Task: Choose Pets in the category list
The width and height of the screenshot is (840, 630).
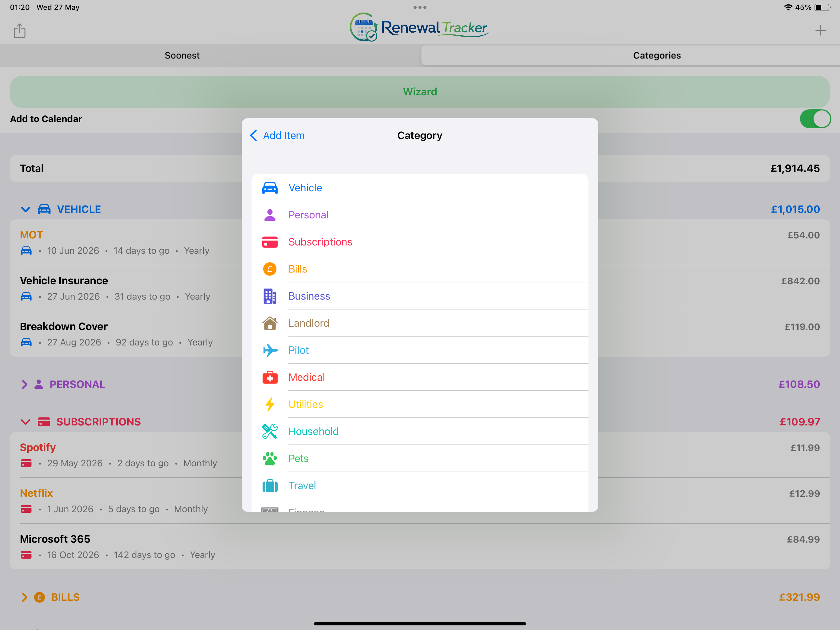Action: (x=420, y=459)
